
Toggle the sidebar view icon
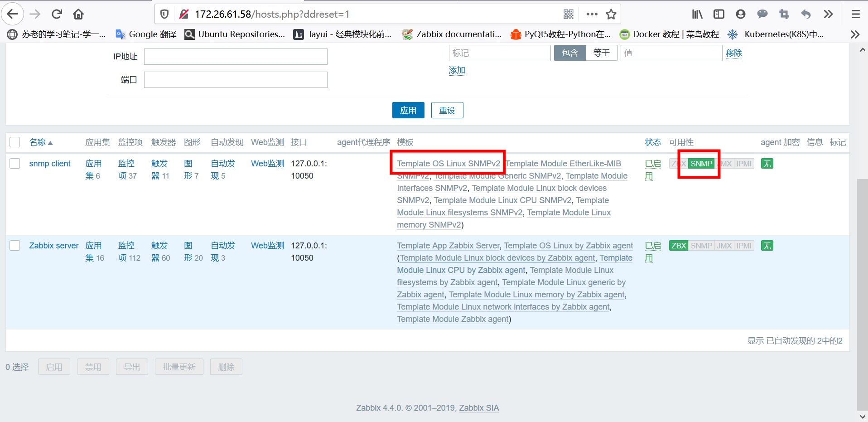coord(719,14)
